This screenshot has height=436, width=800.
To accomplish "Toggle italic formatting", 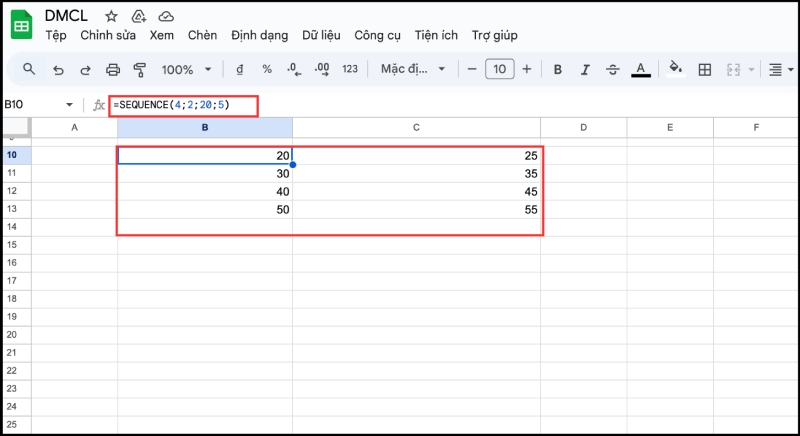I will pos(585,69).
